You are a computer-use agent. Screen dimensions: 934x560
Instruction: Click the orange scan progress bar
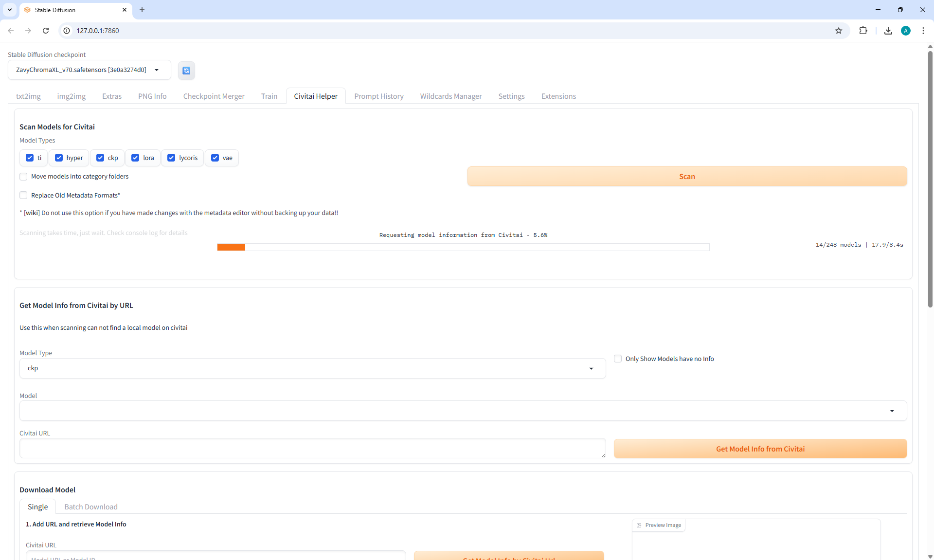click(231, 247)
